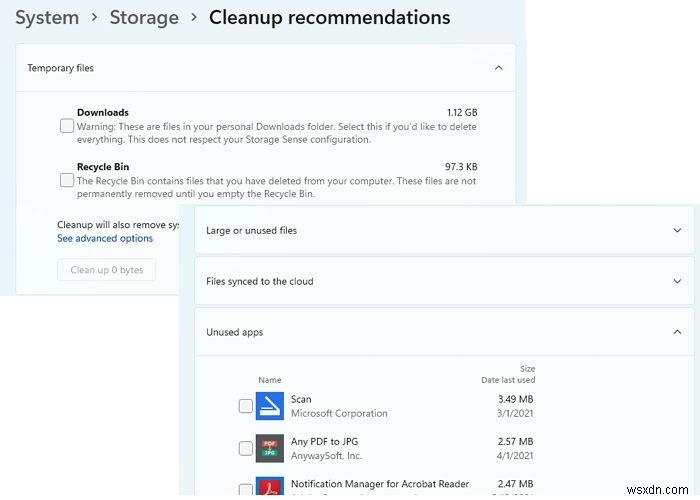Tick the Notification Manager for Acrobat Reader checkbox
The width and height of the screenshot is (700, 500).
[246, 490]
